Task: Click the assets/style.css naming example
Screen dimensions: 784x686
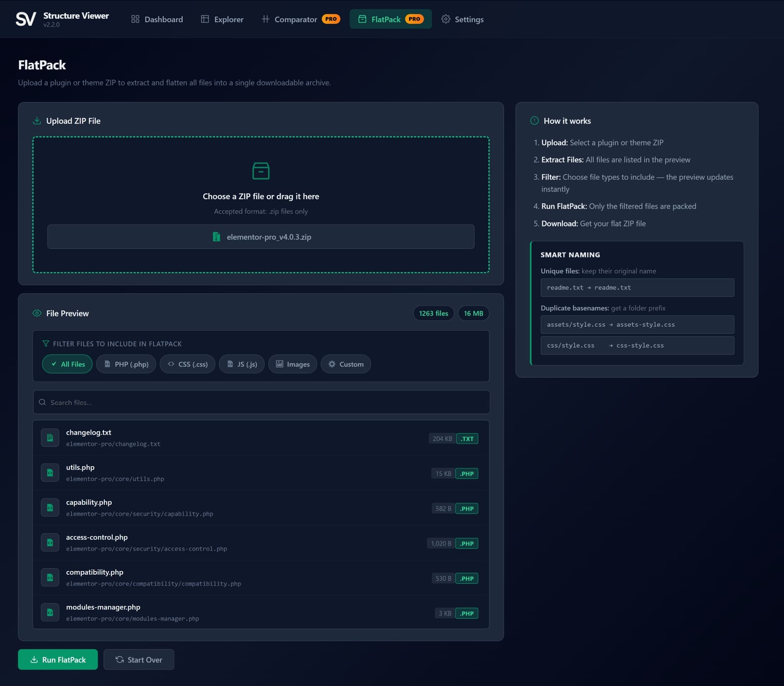Action: [637, 324]
